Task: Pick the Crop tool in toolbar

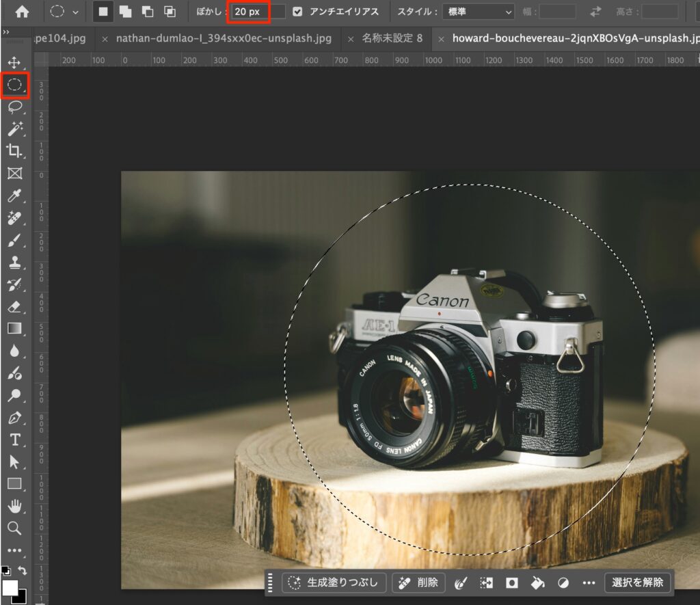Action: point(14,151)
